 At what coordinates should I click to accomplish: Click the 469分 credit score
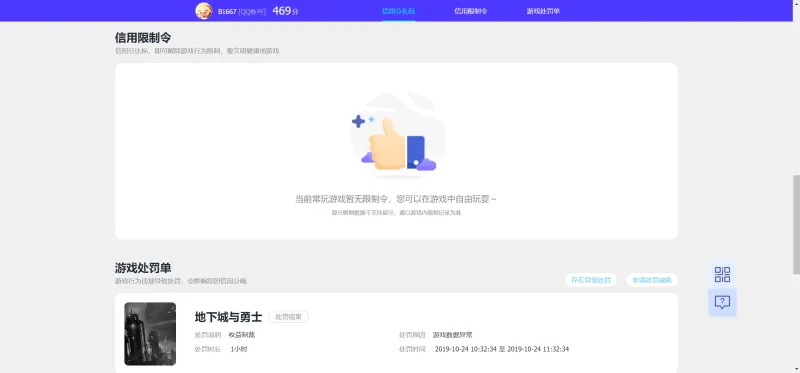285,11
